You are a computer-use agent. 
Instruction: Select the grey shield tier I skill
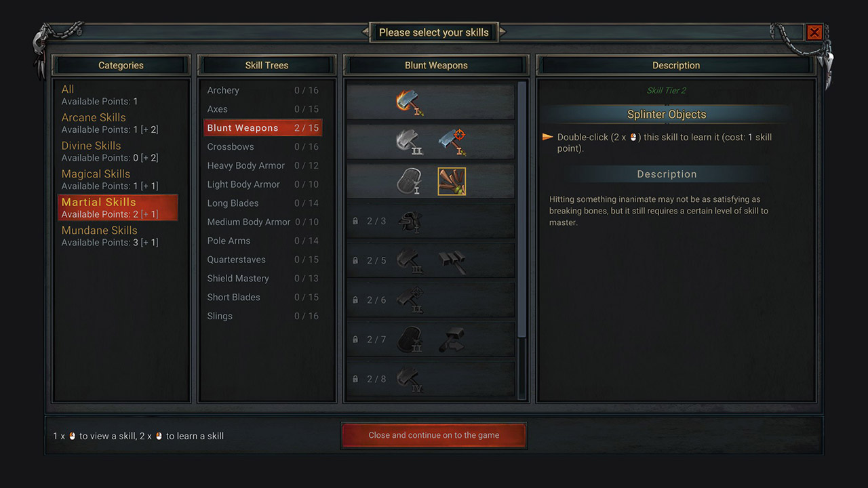(x=410, y=182)
